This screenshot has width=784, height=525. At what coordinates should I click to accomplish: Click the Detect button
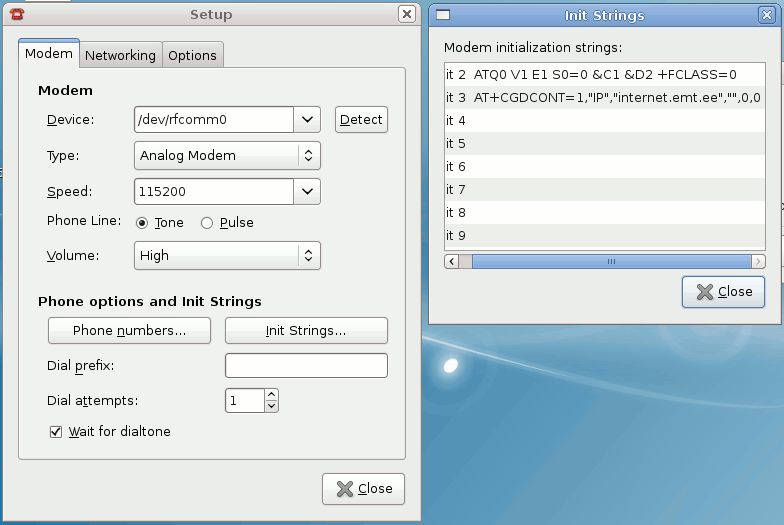[x=361, y=120]
